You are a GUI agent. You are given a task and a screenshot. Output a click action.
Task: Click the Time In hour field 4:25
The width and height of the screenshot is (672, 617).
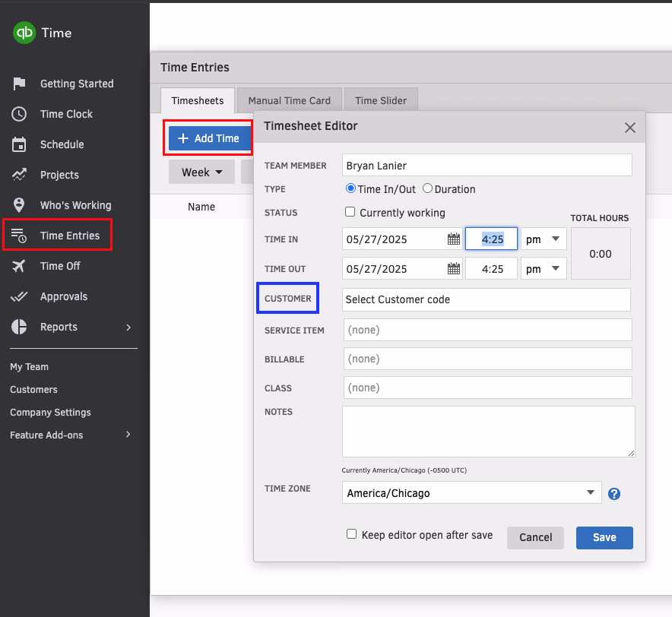492,239
